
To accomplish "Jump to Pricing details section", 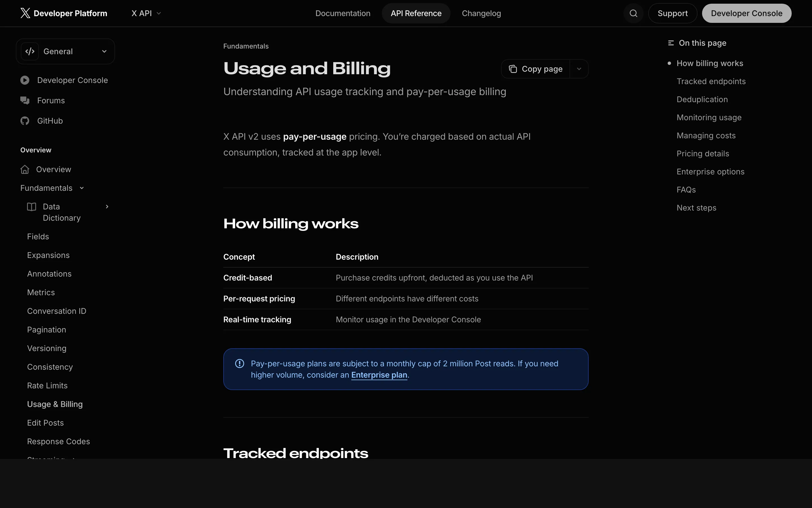I will click(x=703, y=154).
